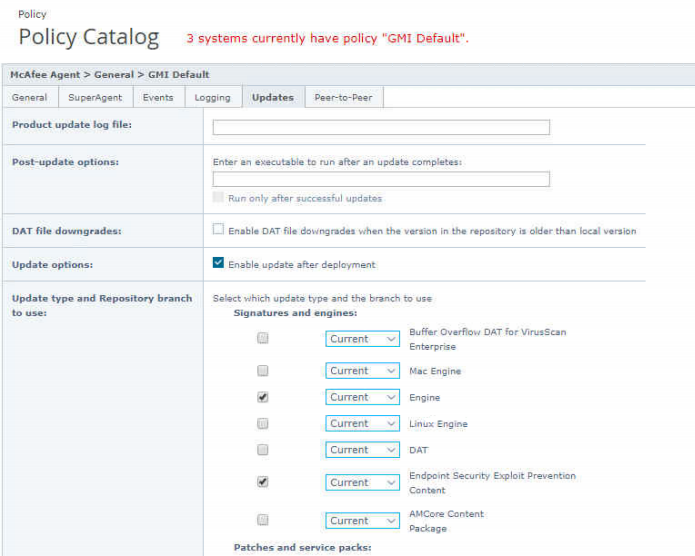Viewport: 695px width, 556px height.
Task: Click the 'Patches and service packs:' label
Action: point(303,548)
